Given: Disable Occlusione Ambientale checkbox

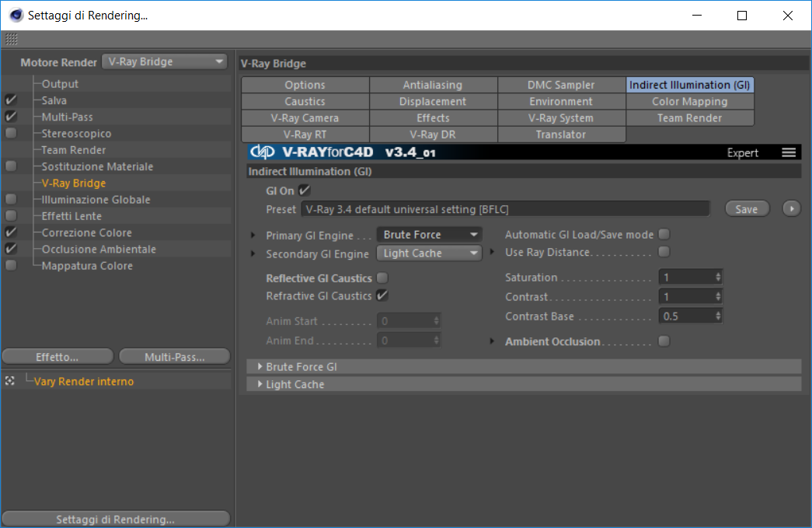Looking at the screenshot, I should (x=11, y=250).
